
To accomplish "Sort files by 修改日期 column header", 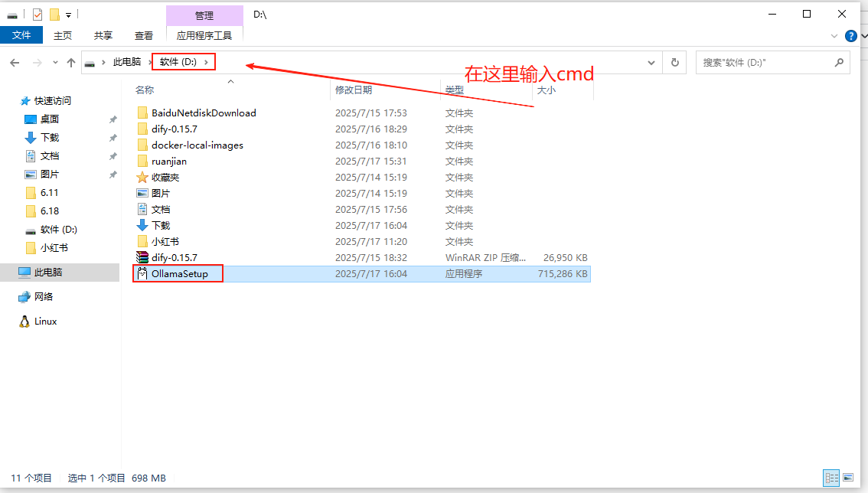I will 354,90.
